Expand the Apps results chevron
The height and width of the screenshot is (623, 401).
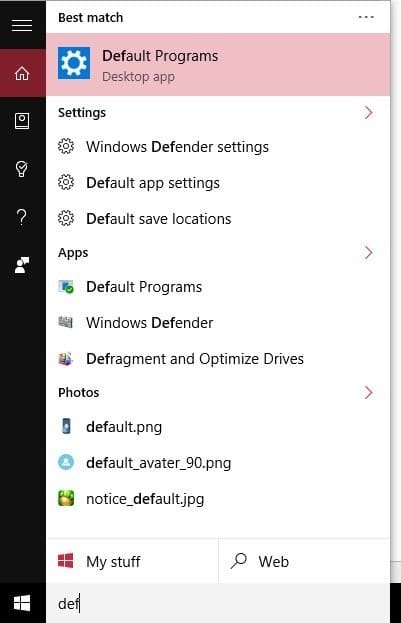(x=368, y=252)
